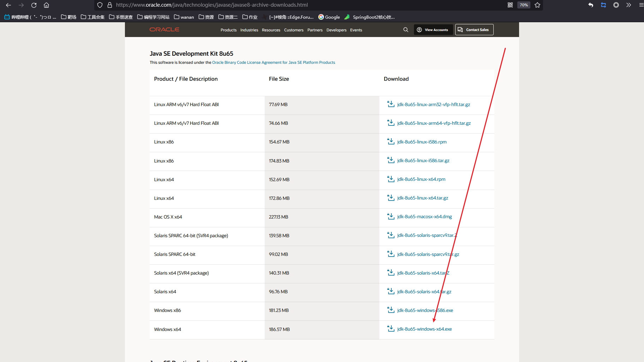Bookmark this page with the star icon
The height and width of the screenshot is (362, 644).
537,5
